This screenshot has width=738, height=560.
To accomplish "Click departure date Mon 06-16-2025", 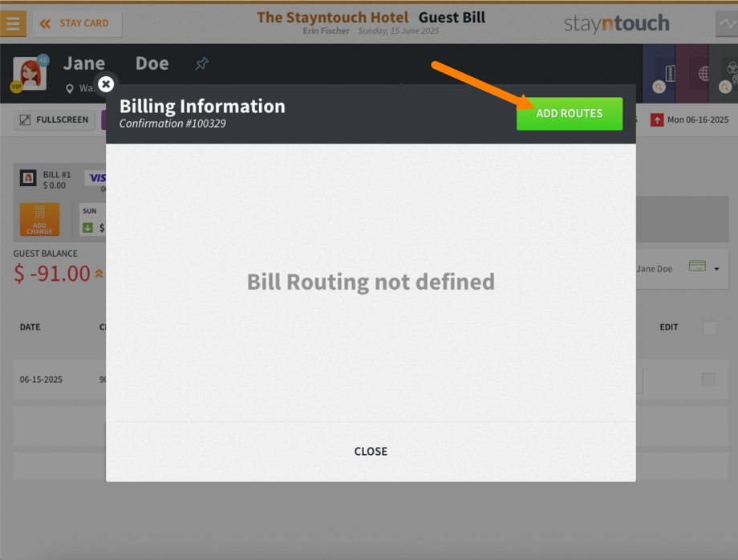I will click(x=698, y=120).
